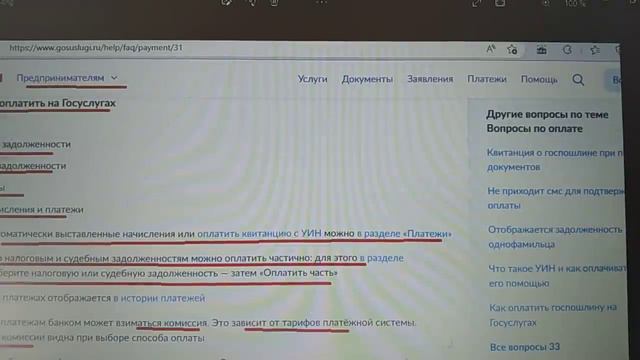Open the 'Все вопросы 33' link
The height and width of the screenshot is (360, 640).
click(x=525, y=347)
